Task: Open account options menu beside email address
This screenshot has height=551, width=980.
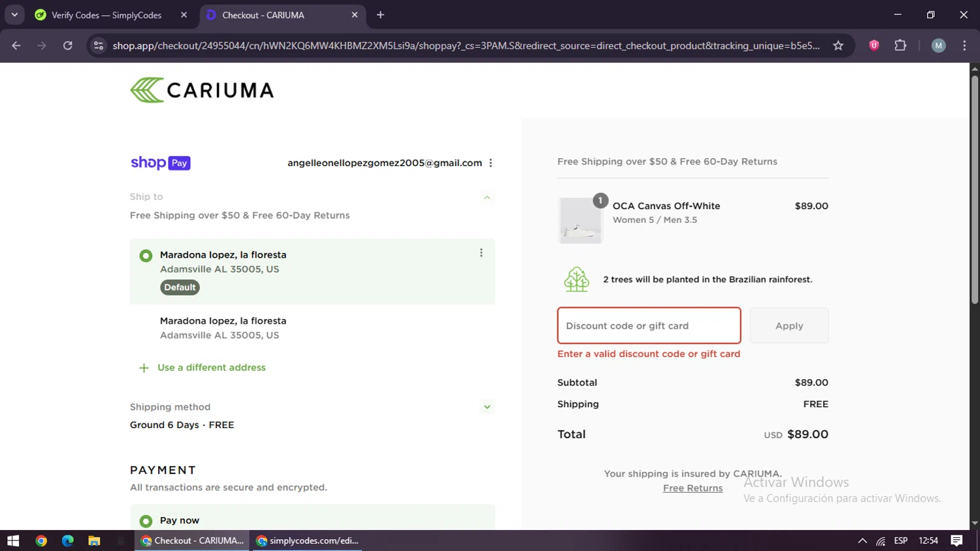Action: point(491,163)
